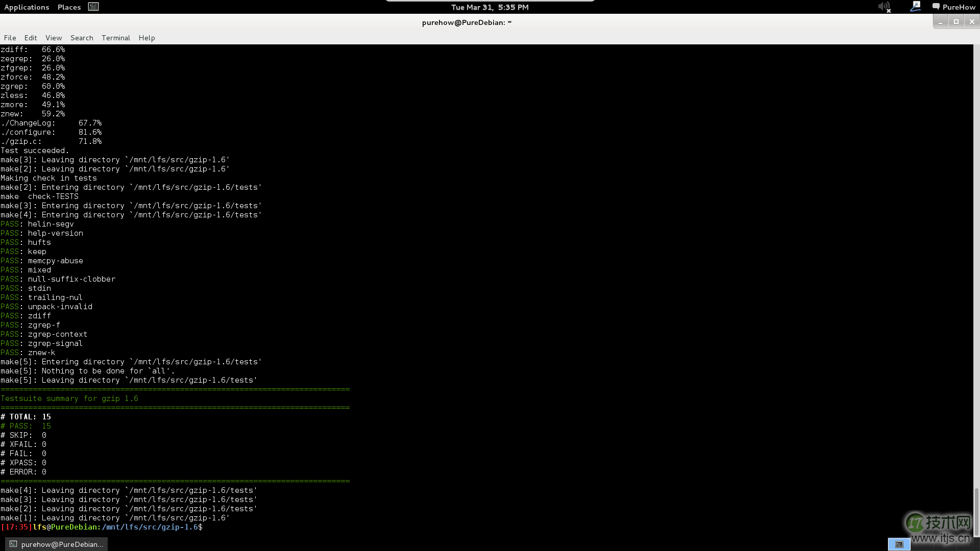Click './ChangeLog: 67.7%' line
The height and width of the screenshot is (551, 980).
pos(51,123)
